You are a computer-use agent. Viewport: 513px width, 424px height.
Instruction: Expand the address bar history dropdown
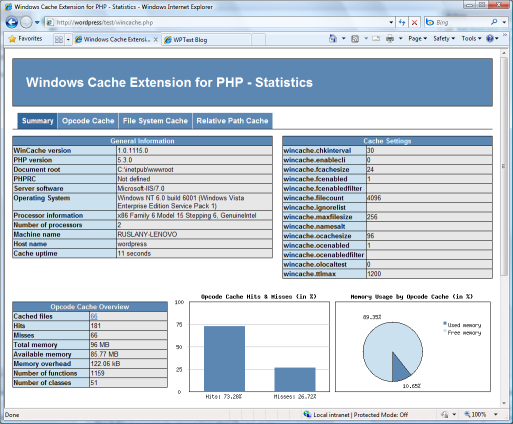(x=391, y=22)
